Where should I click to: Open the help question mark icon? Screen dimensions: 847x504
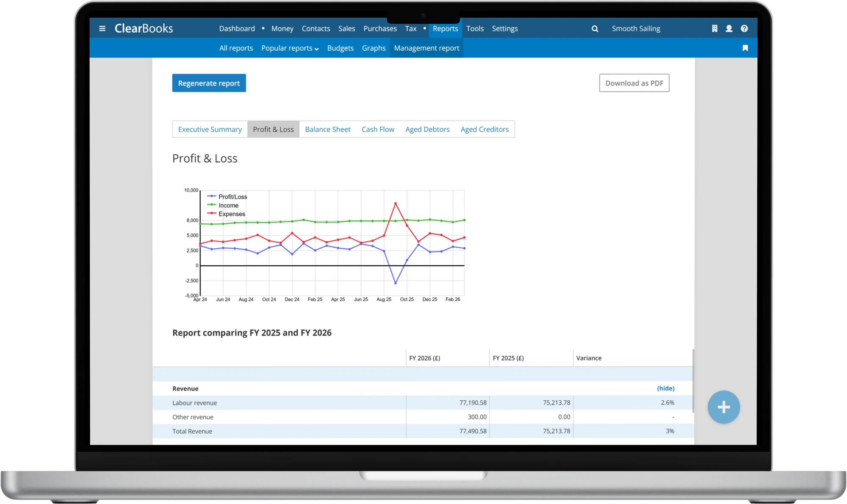click(744, 28)
